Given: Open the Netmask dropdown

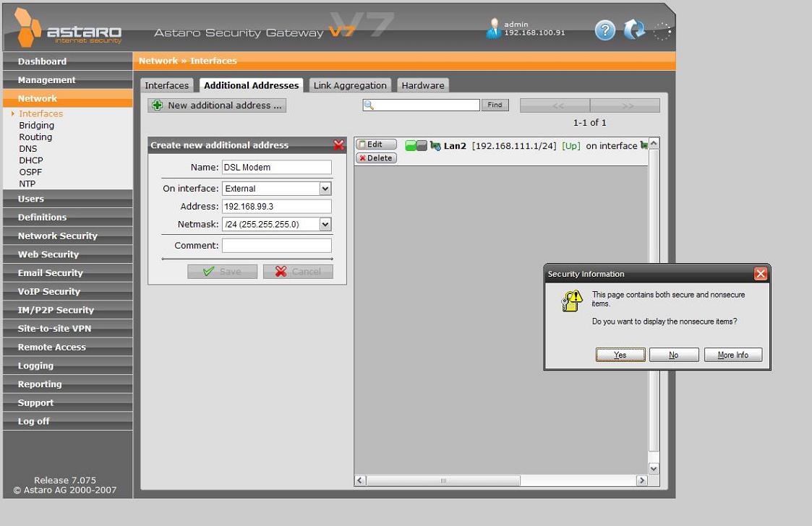Looking at the screenshot, I should pos(325,224).
